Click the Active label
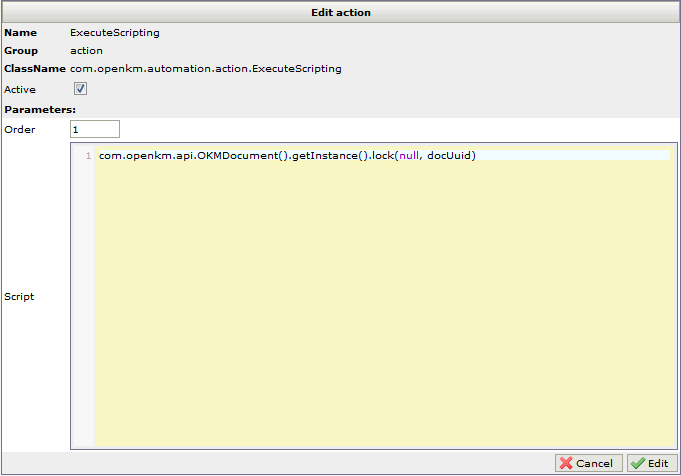Image resolution: width=681 pixels, height=476 pixels. 20,89
